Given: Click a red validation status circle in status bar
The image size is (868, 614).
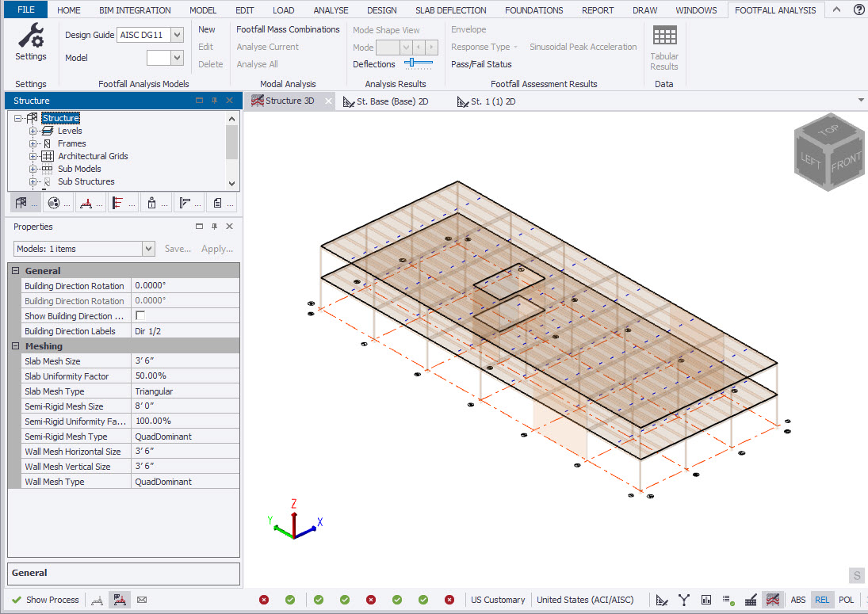Looking at the screenshot, I should (264, 600).
